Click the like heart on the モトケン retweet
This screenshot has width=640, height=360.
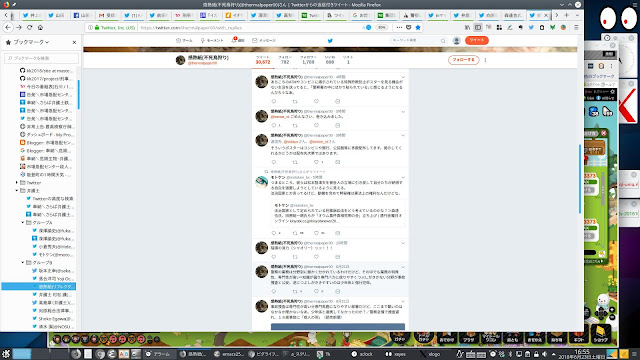(316, 233)
